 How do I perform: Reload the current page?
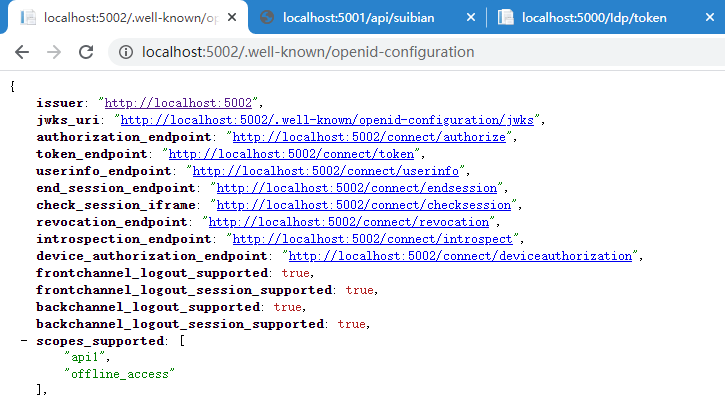[86, 52]
